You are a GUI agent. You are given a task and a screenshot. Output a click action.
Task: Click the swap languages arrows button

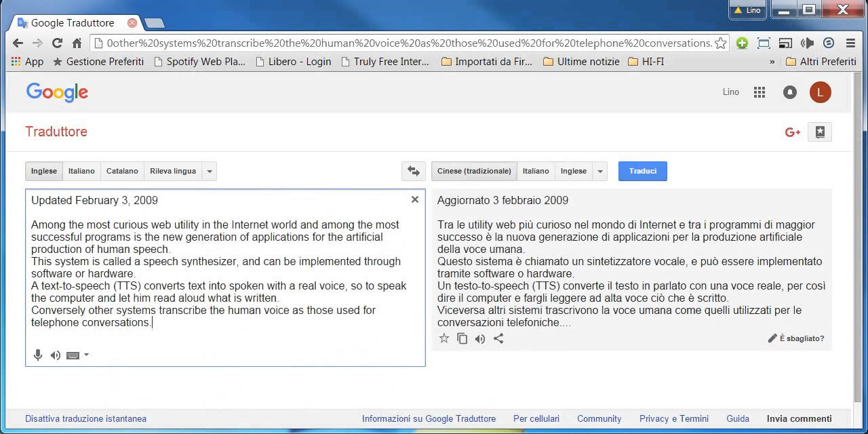pos(414,171)
